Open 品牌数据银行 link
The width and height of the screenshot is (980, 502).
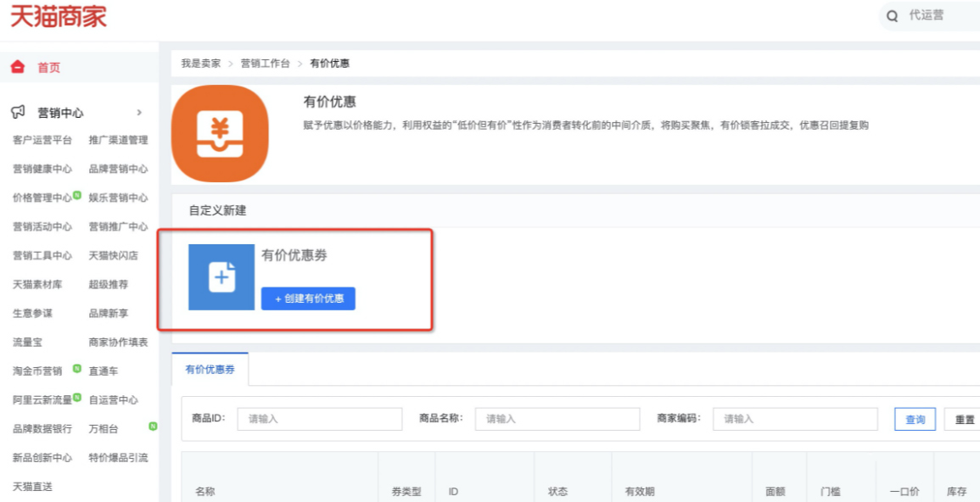pyautogui.click(x=42, y=429)
